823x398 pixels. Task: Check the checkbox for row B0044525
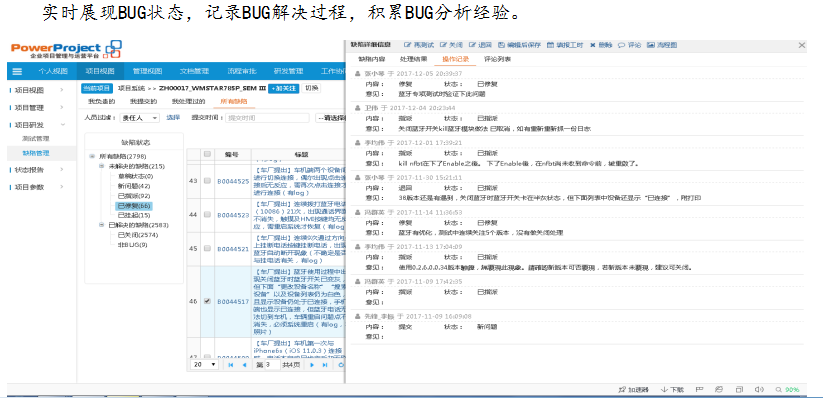pos(207,181)
